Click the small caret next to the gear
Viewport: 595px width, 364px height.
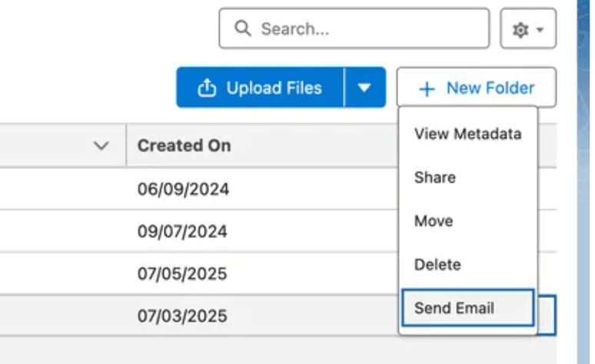click(x=540, y=30)
